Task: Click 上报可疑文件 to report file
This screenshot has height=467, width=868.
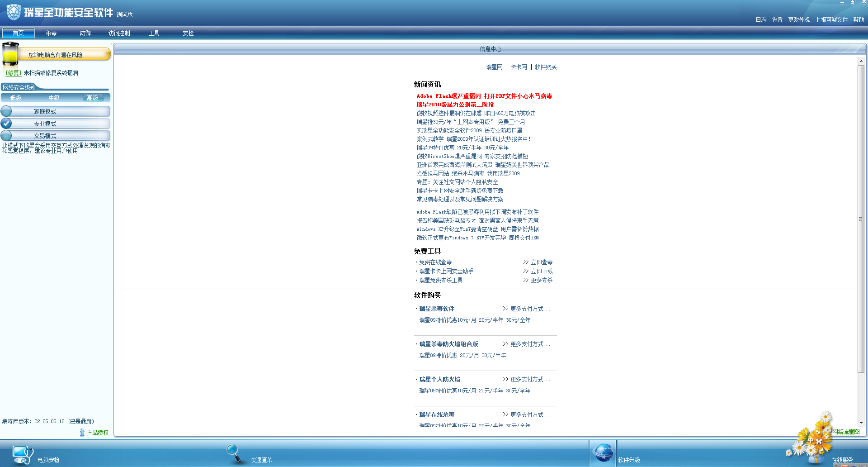Action: coord(831,19)
